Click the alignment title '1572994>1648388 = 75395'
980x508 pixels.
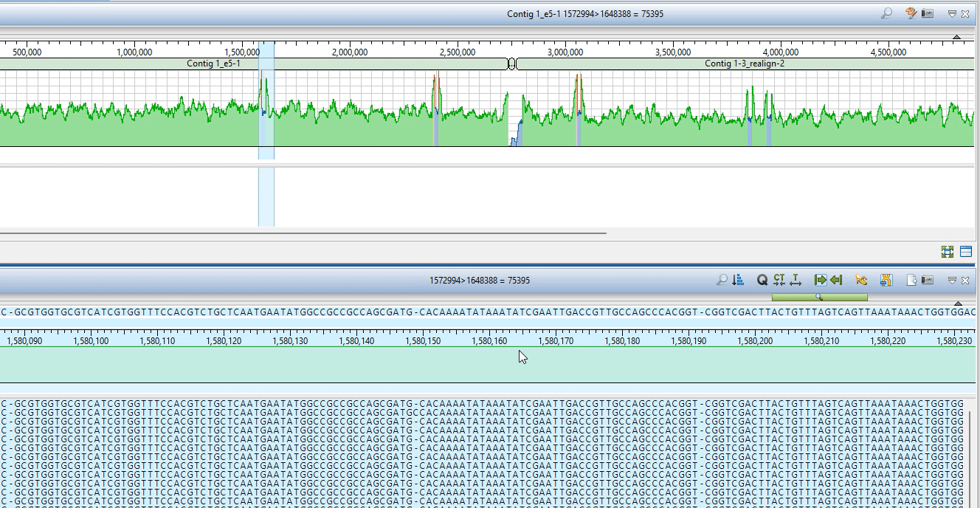[x=480, y=281]
